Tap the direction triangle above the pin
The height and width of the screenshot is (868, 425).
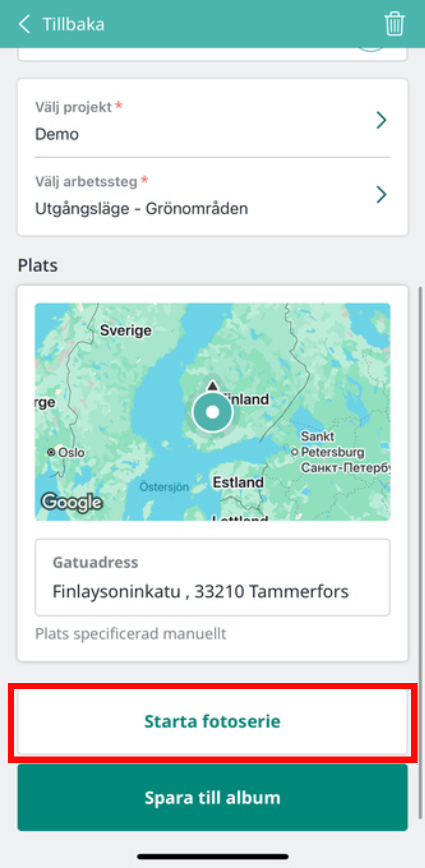tap(212, 386)
